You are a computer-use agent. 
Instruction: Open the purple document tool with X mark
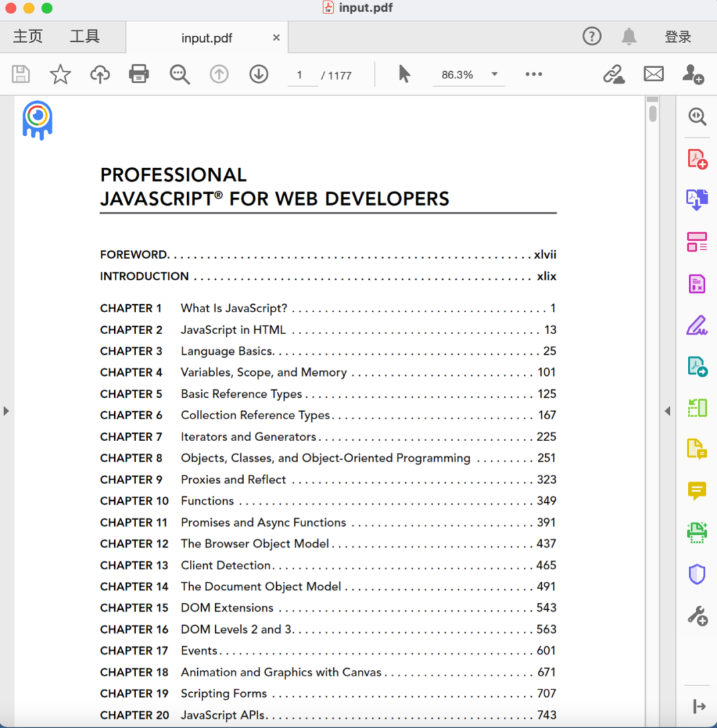pyautogui.click(x=697, y=284)
